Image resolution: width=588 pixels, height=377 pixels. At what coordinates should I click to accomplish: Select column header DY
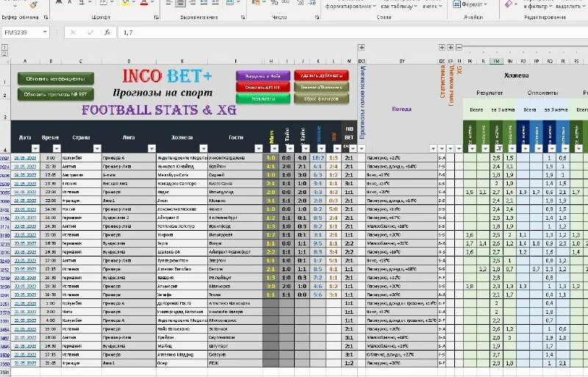(402, 61)
